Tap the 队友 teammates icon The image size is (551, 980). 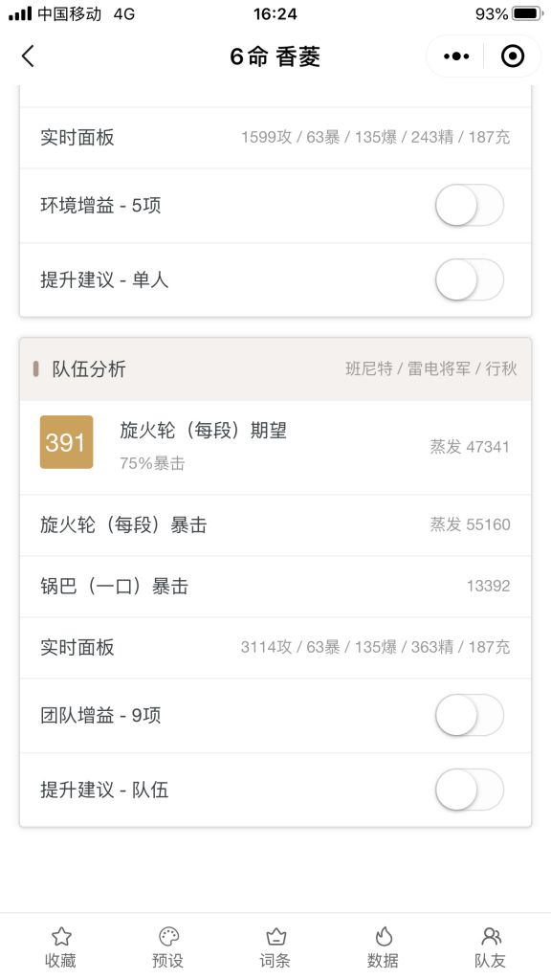(490, 946)
